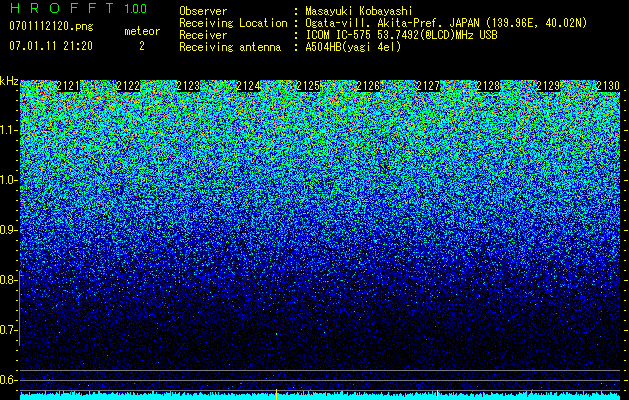Click the 2128 time marker
The image size is (629, 400).
488,86
